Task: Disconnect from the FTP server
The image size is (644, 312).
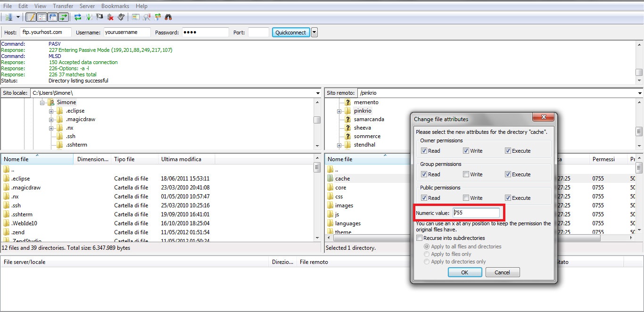Action: 110,17
